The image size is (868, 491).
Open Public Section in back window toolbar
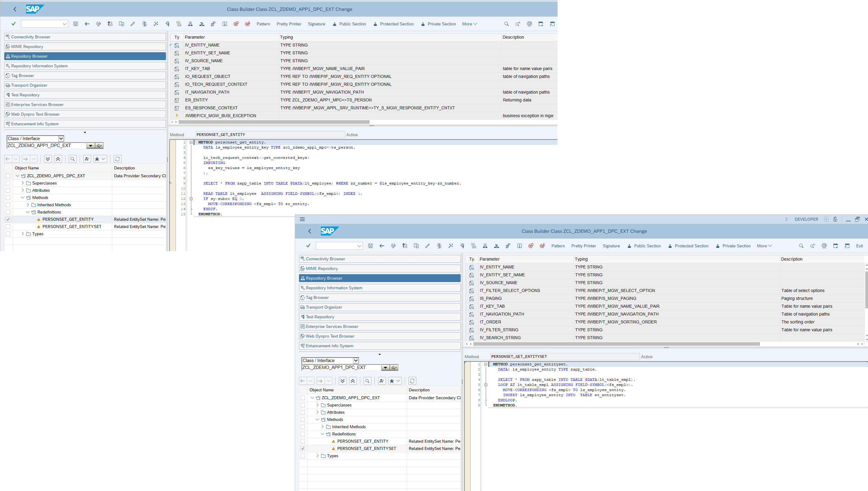[349, 24]
